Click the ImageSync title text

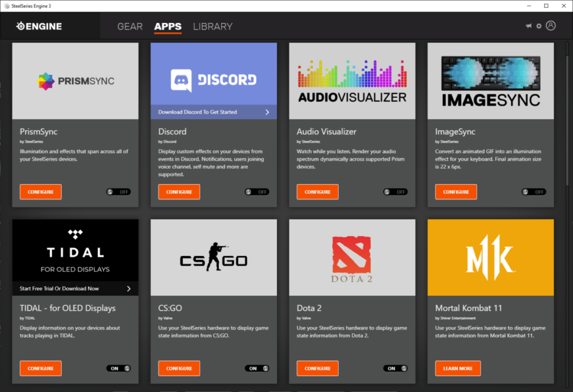point(455,131)
